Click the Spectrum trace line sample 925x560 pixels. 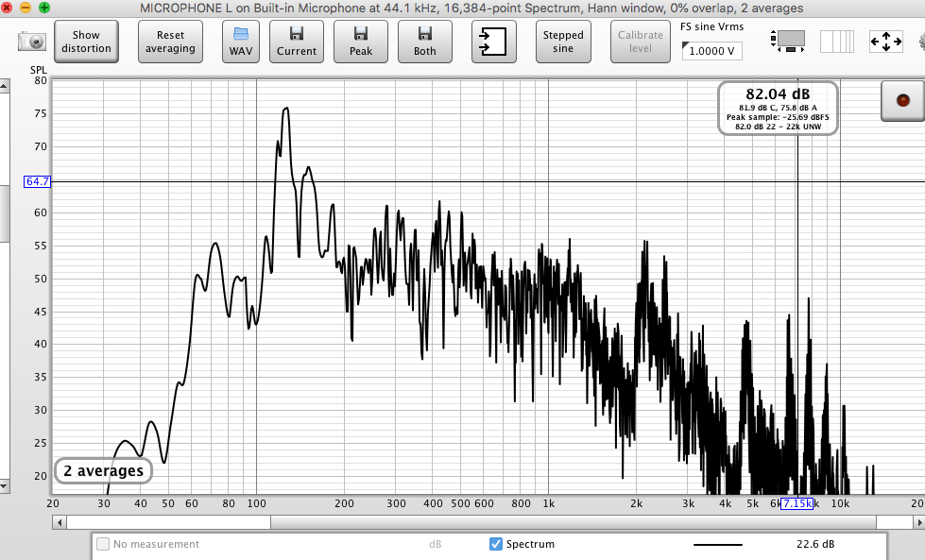pyautogui.click(x=717, y=545)
